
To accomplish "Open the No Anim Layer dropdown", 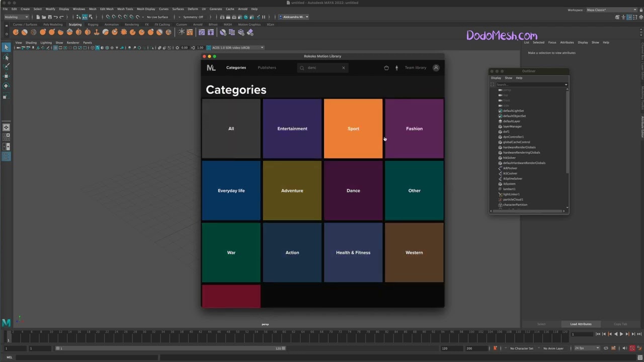I will coord(553,348).
